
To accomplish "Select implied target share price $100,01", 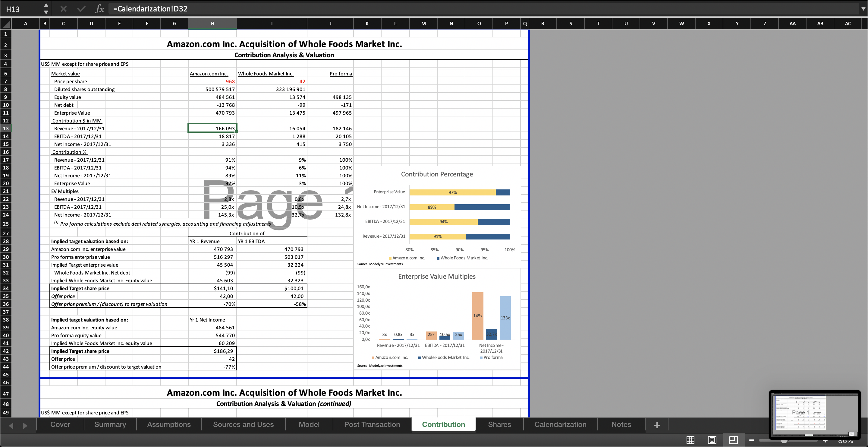I will pyautogui.click(x=272, y=289).
